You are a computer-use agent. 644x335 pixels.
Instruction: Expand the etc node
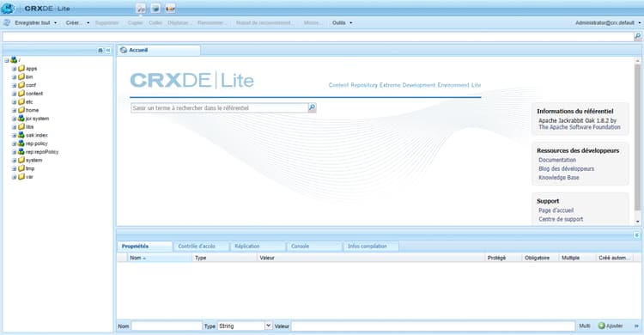click(x=14, y=102)
